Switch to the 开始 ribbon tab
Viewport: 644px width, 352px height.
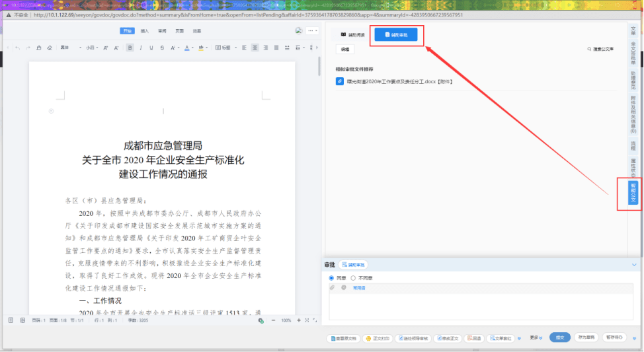click(128, 31)
